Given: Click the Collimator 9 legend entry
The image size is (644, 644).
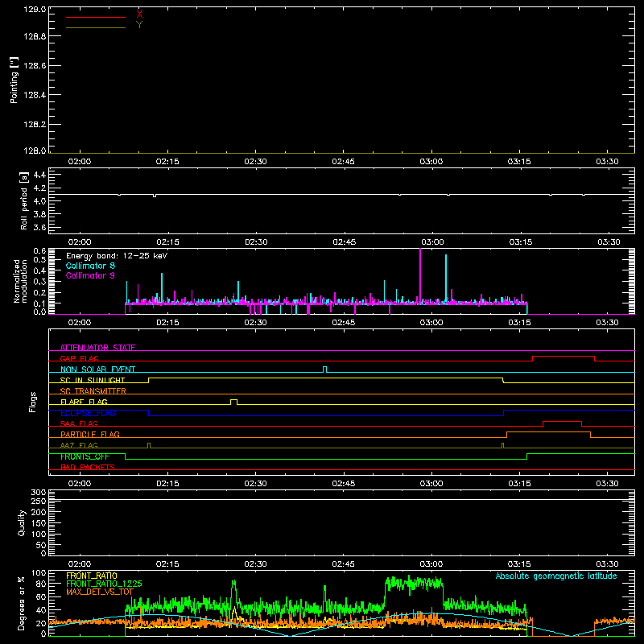Looking at the screenshot, I should point(90,275).
